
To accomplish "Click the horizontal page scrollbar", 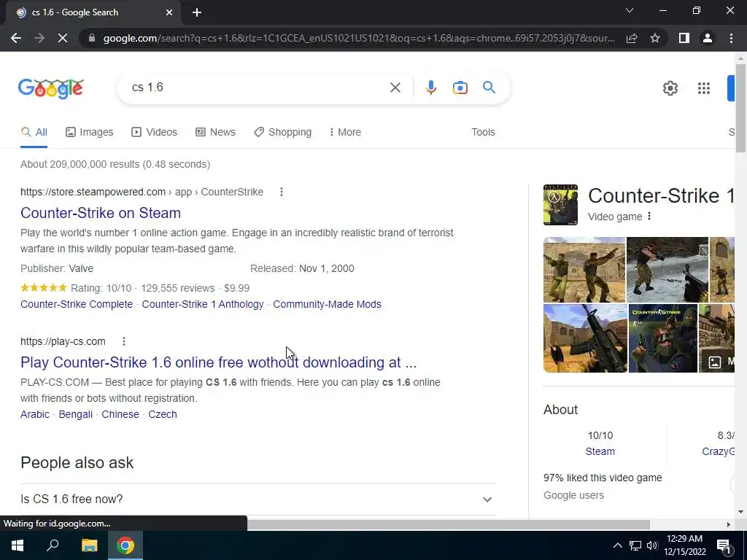I will [448, 524].
